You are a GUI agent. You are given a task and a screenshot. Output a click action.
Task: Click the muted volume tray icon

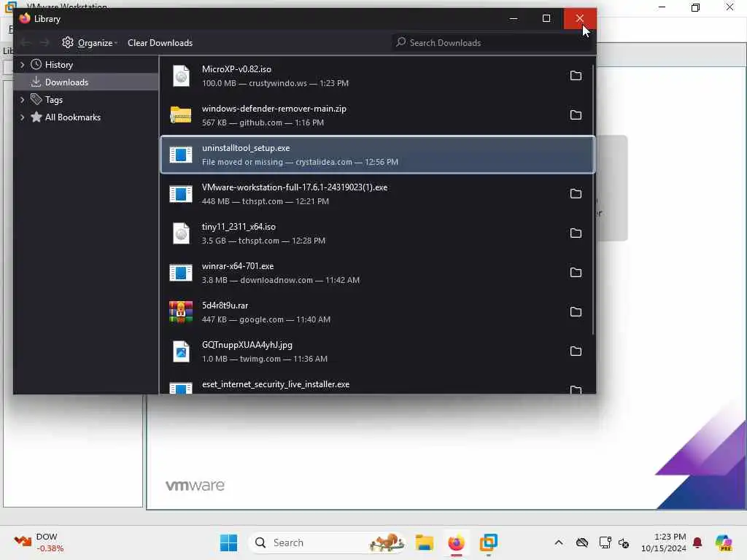[624, 542]
